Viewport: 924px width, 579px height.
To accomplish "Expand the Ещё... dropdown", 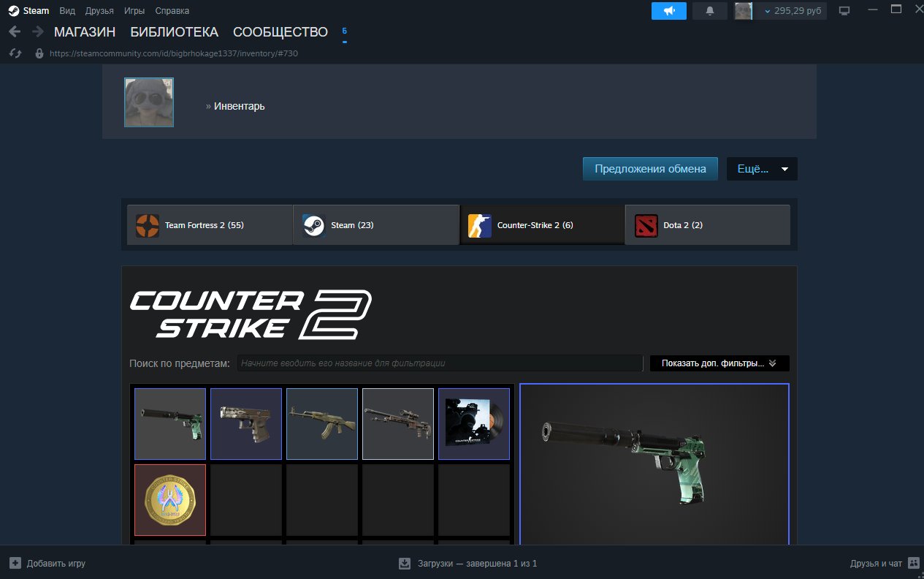I will 762,169.
